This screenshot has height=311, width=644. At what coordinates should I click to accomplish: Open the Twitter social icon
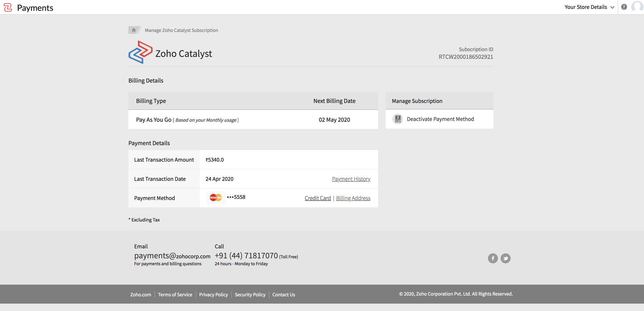(x=505, y=258)
